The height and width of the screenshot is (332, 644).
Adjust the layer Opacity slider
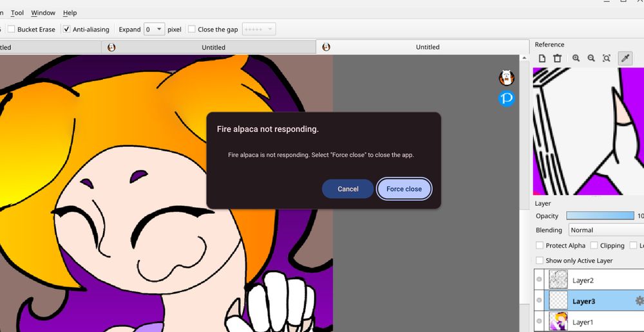pyautogui.click(x=600, y=216)
